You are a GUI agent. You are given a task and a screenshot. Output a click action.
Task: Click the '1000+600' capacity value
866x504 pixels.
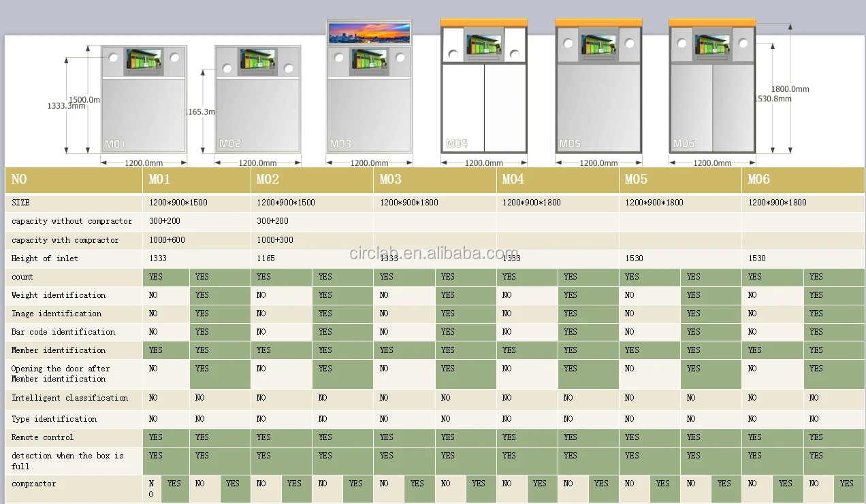(x=167, y=240)
